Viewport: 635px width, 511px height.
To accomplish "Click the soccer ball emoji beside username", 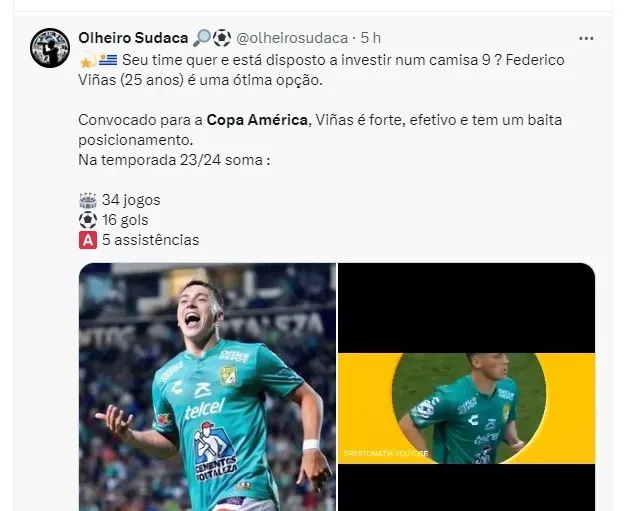I will pos(222,38).
